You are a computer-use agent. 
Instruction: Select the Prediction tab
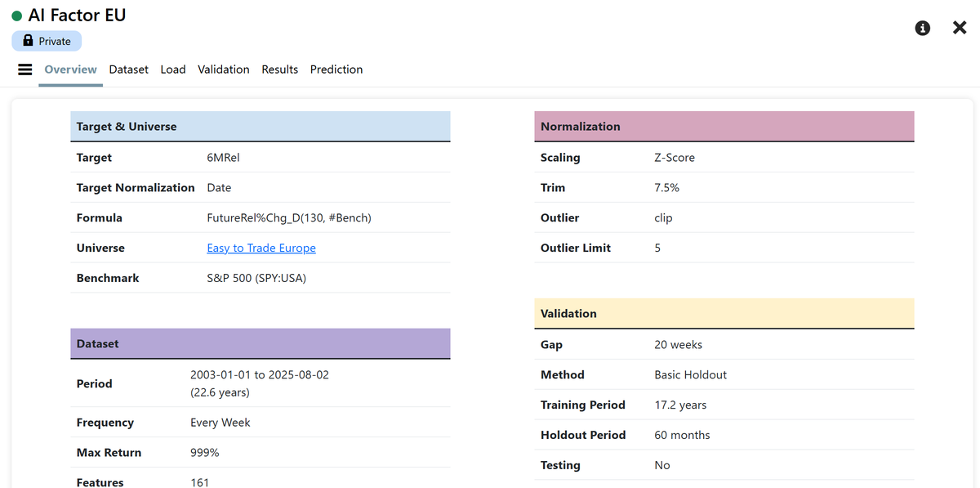(x=336, y=69)
